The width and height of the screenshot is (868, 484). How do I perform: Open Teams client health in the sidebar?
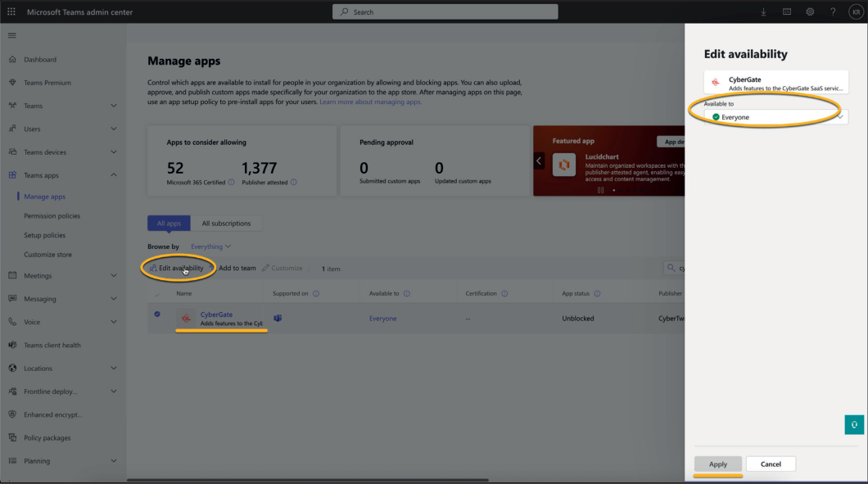point(53,345)
